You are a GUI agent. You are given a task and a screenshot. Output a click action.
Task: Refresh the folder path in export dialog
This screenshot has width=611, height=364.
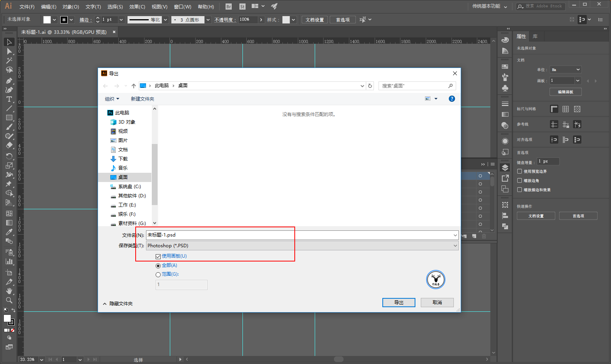370,86
